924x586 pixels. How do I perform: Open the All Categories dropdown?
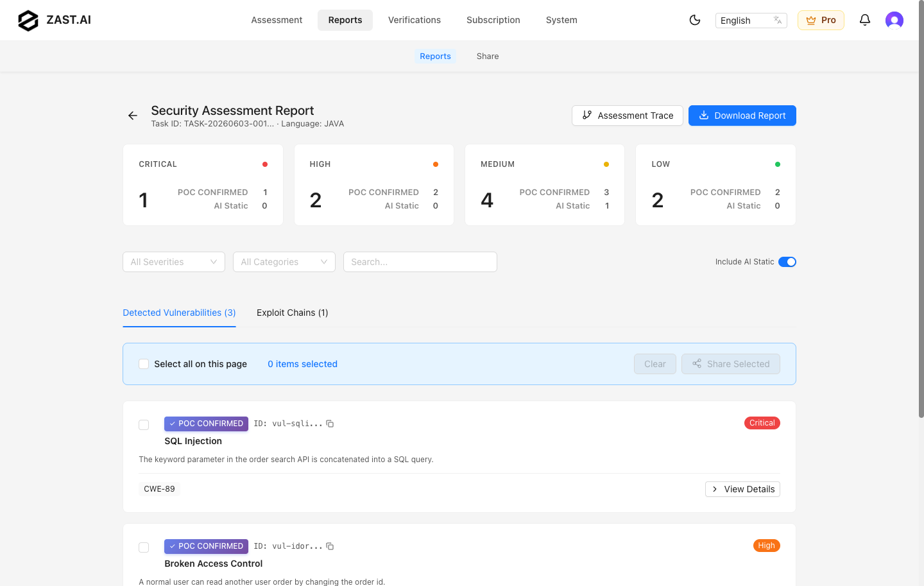point(284,262)
